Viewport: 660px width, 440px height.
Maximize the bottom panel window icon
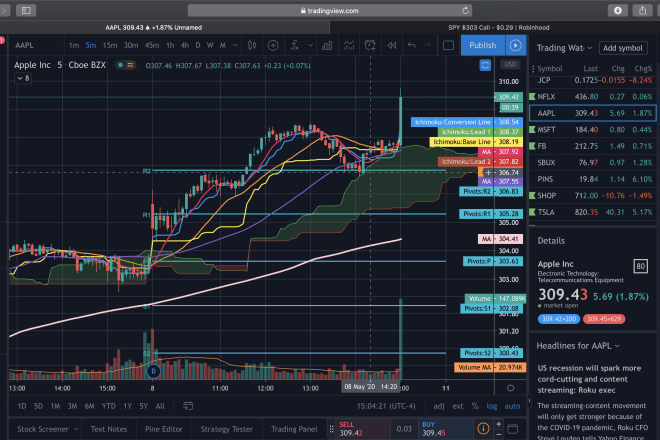click(x=512, y=429)
